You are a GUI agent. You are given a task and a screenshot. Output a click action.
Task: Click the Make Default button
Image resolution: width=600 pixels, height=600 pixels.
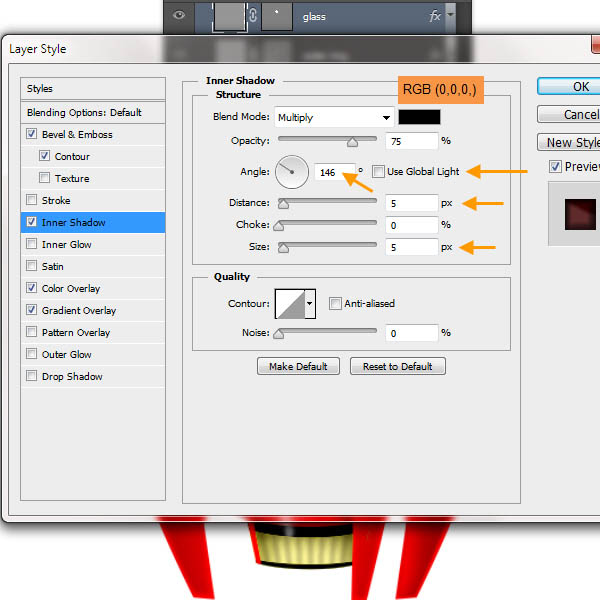(x=298, y=367)
